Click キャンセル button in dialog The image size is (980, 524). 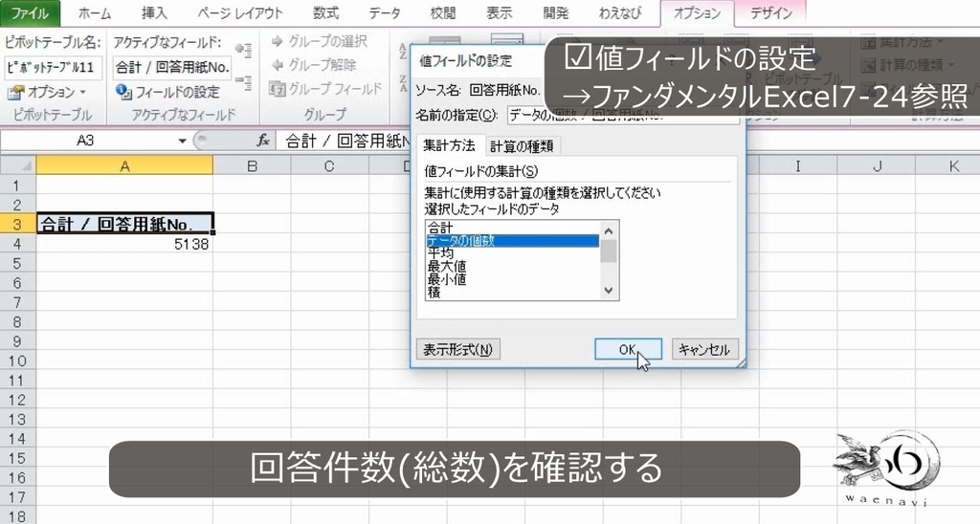pos(704,350)
